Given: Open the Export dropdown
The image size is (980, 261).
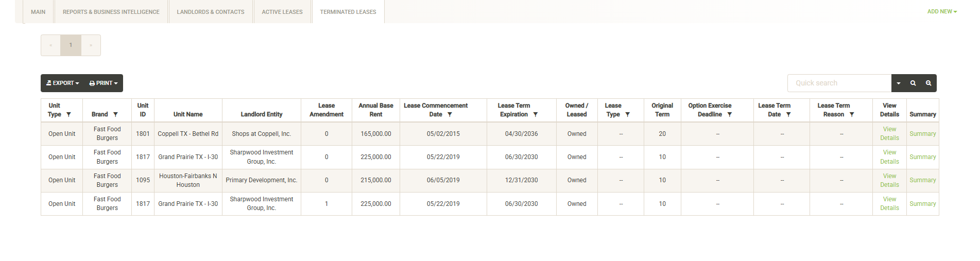Looking at the screenshot, I should tap(63, 83).
